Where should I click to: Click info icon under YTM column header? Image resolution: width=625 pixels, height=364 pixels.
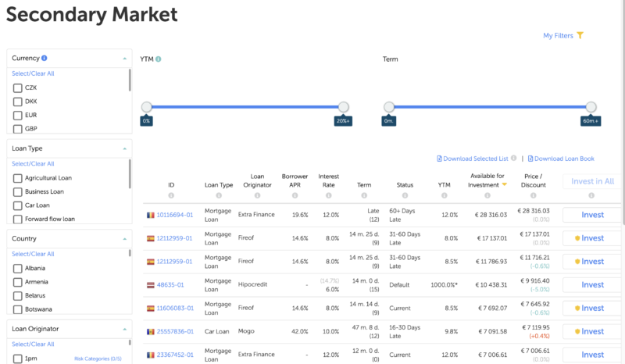click(444, 195)
